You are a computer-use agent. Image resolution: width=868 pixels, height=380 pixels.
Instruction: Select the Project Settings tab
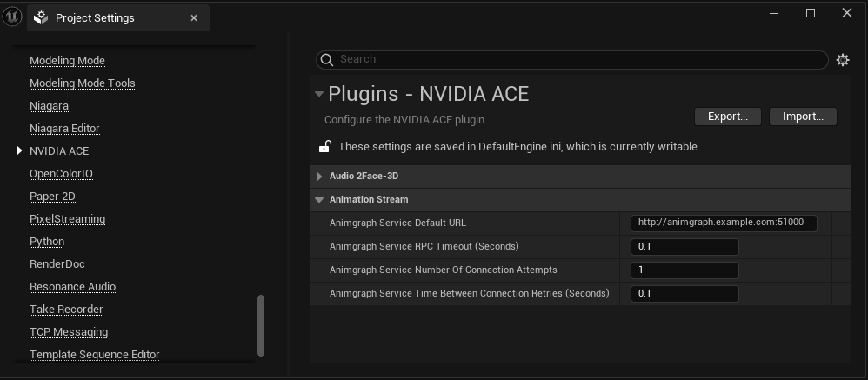point(95,18)
